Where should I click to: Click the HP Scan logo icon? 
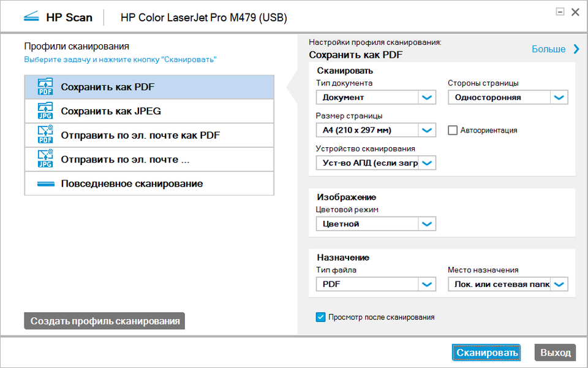(x=32, y=17)
